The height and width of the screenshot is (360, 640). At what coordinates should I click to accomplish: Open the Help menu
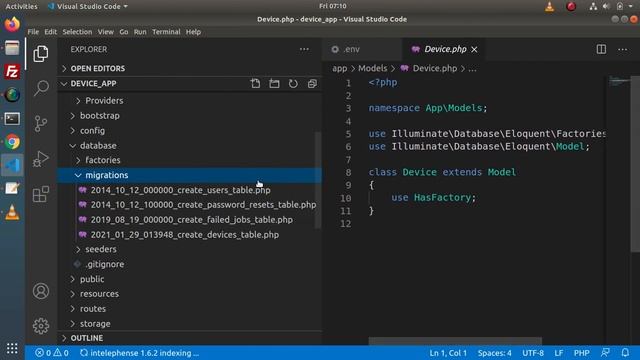click(193, 32)
